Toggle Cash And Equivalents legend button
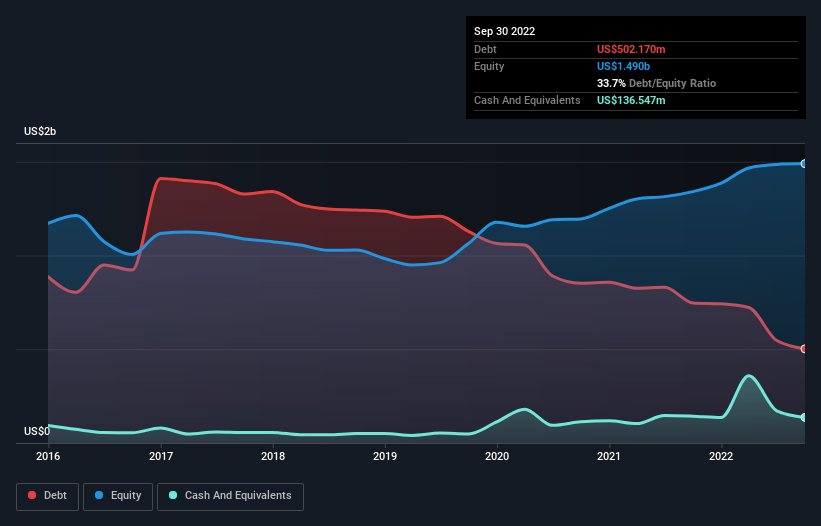 coord(230,496)
